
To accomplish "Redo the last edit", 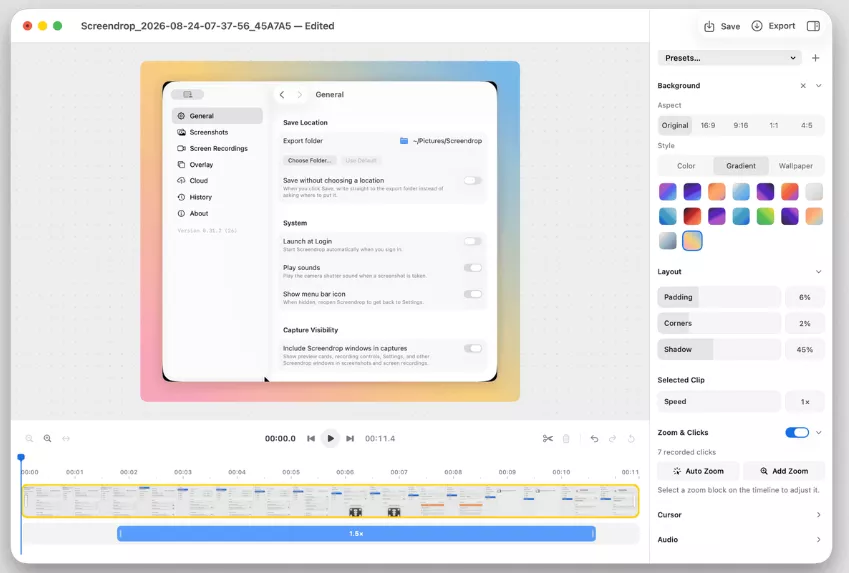I will tap(612, 439).
